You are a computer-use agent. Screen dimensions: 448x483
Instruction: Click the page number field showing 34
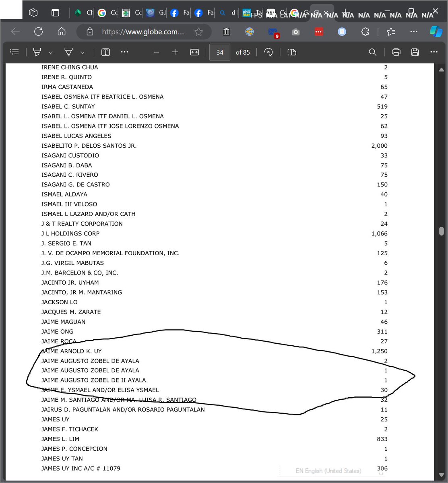220,52
